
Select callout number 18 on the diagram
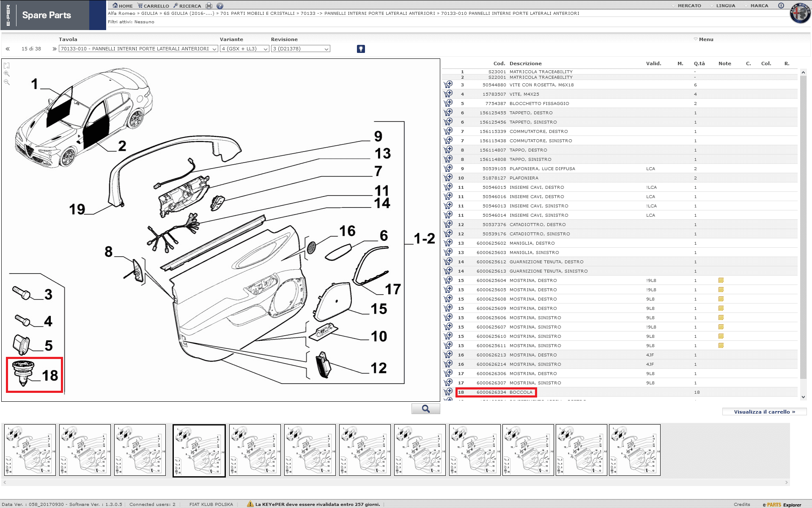50,375
